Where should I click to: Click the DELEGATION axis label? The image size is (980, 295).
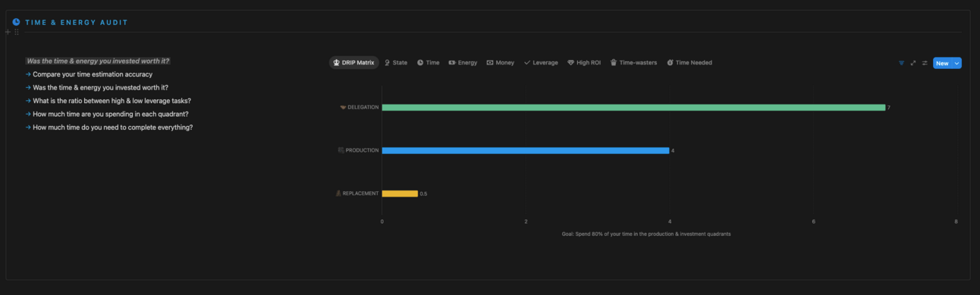click(x=359, y=108)
